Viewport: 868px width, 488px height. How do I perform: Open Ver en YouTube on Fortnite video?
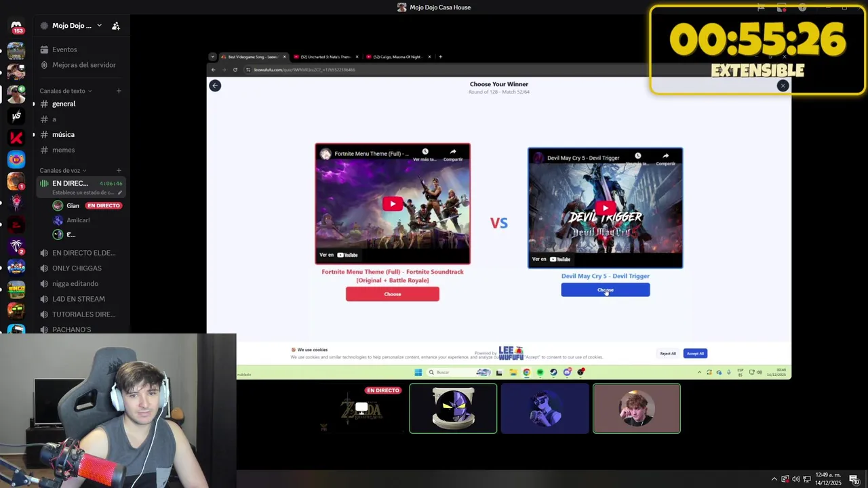click(x=338, y=255)
